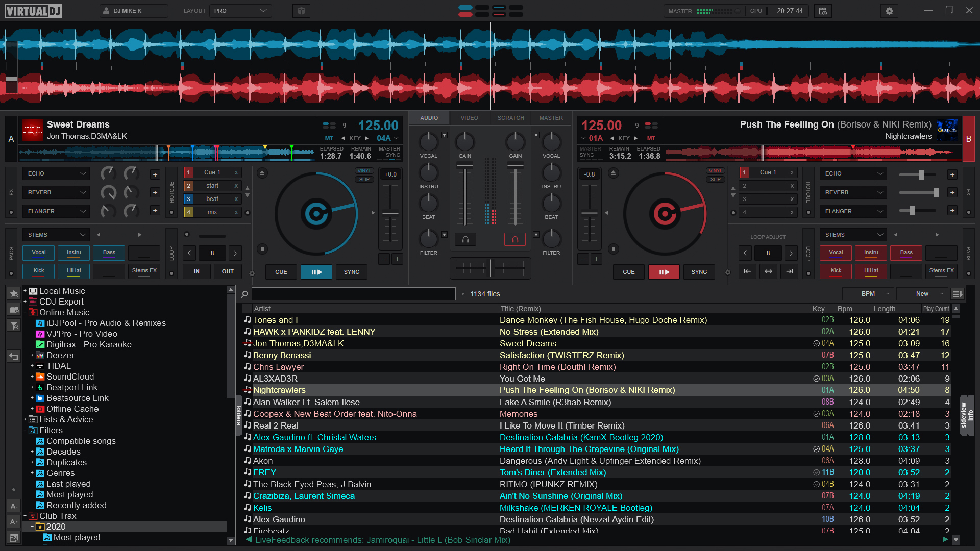Open the ECHO effect dropdown on deck A

pos(56,173)
